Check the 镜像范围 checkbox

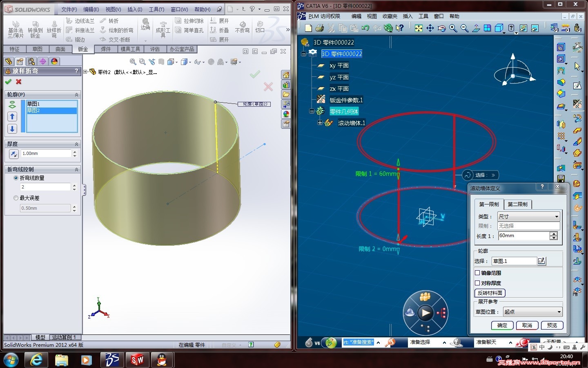[x=477, y=273]
